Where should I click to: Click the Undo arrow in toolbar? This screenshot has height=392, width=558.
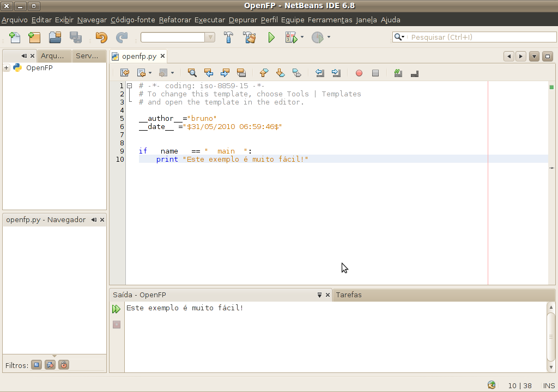point(101,38)
